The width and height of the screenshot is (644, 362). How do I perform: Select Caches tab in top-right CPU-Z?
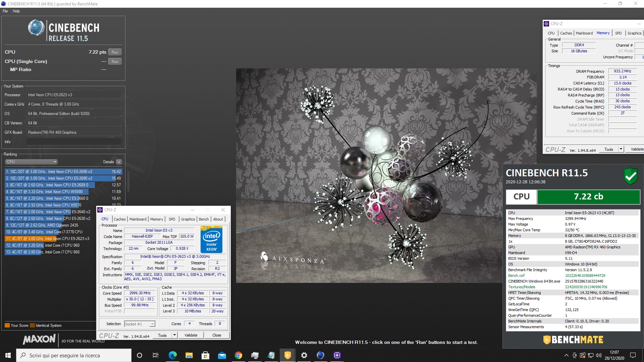(566, 33)
